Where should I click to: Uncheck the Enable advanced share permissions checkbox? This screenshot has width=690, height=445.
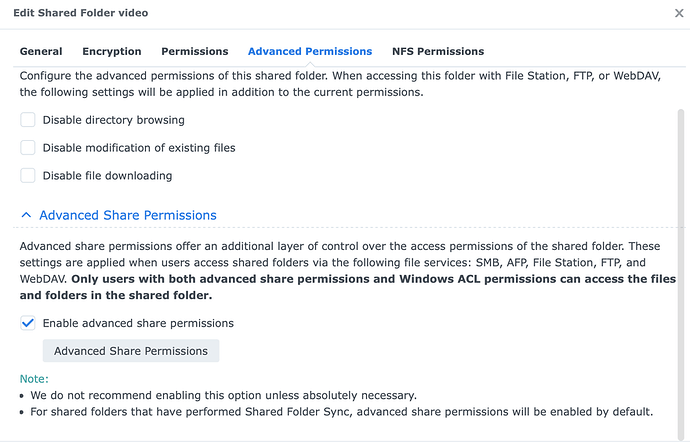tap(28, 323)
